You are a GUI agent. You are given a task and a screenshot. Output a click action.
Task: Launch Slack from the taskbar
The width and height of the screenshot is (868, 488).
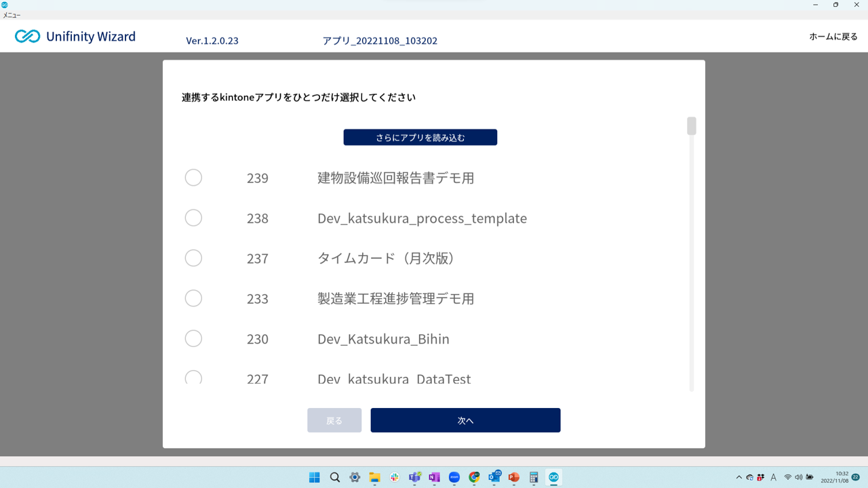point(395,477)
